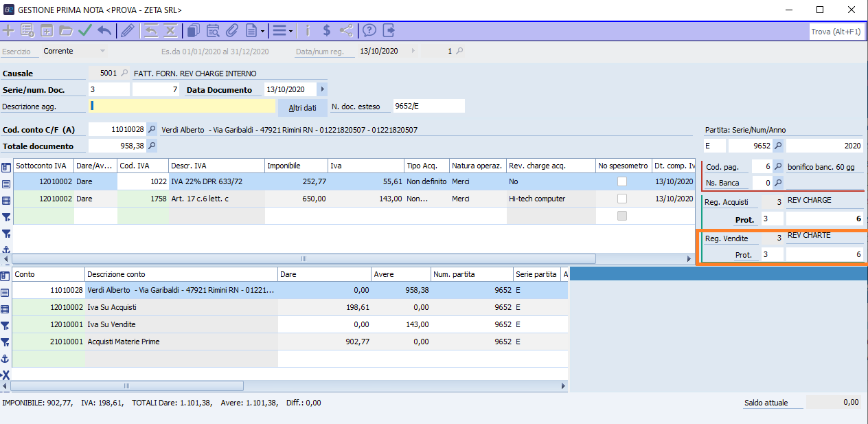
Task: Click the dollar sign toolbar icon
Action: click(x=326, y=30)
